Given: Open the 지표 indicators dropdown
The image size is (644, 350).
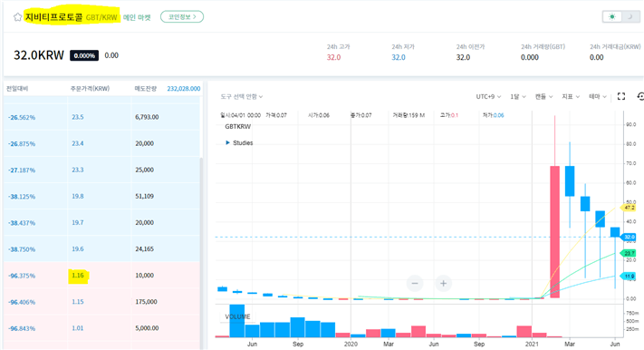Looking at the screenshot, I should (x=571, y=97).
